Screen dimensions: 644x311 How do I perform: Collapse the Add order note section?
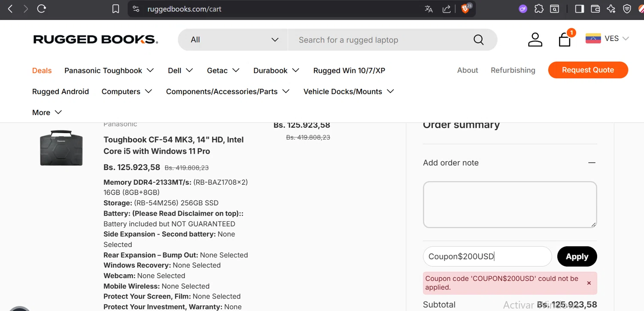coord(592,163)
